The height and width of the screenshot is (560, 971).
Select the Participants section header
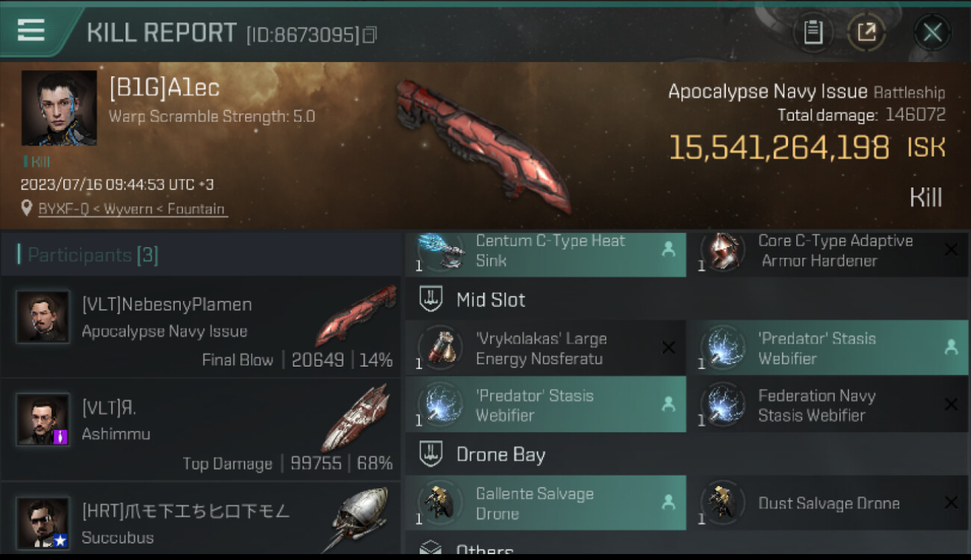88,255
